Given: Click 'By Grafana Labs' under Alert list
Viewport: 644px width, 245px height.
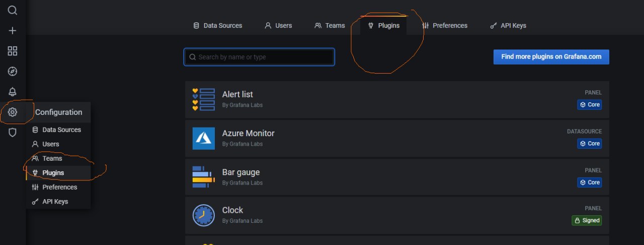Looking at the screenshot, I should pyautogui.click(x=243, y=105).
